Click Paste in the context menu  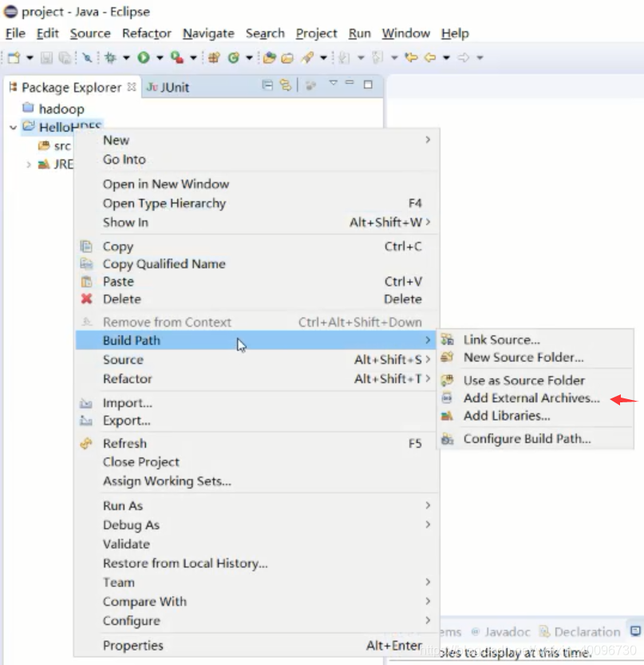click(x=256, y=282)
